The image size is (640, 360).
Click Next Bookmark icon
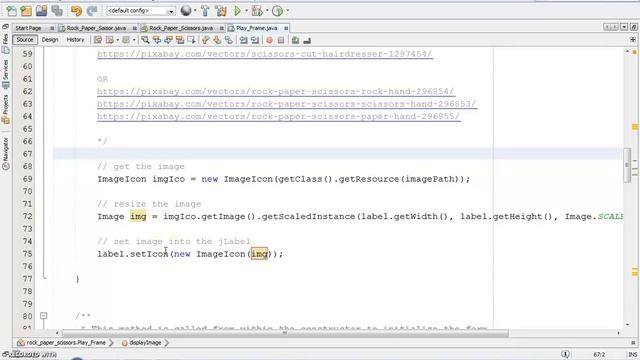pos(217,40)
